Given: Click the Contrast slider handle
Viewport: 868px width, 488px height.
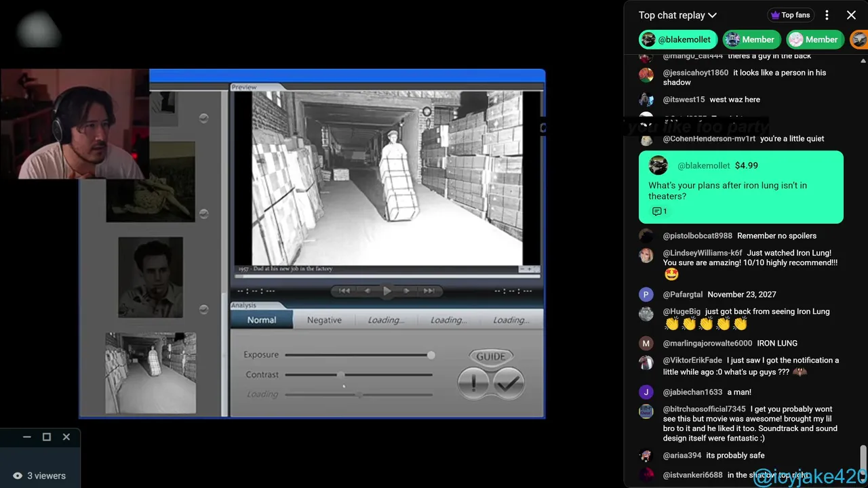Looking at the screenshot, I should pos(340,374).
